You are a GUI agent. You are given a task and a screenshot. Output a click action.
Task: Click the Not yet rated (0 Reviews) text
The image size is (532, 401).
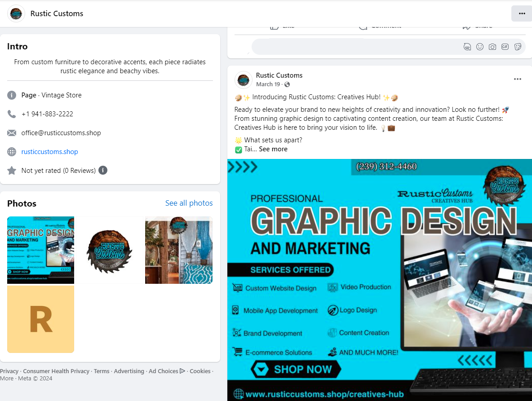(58, 171)
